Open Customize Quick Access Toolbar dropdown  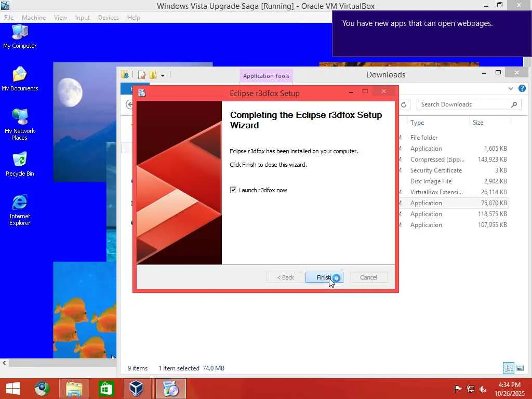(x=163, y=75)
